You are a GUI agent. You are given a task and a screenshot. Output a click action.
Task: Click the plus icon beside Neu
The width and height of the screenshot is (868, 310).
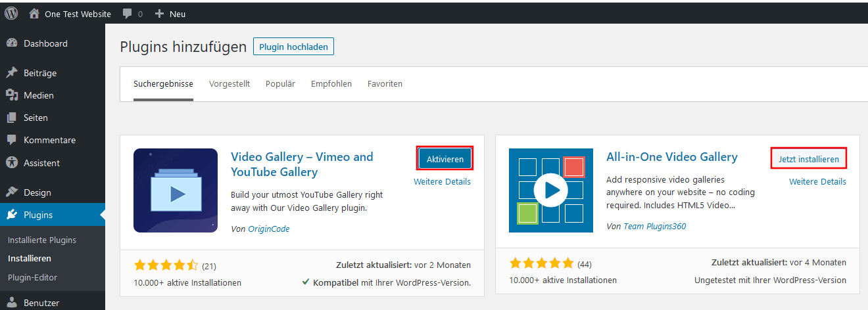[x=159, y=14]
